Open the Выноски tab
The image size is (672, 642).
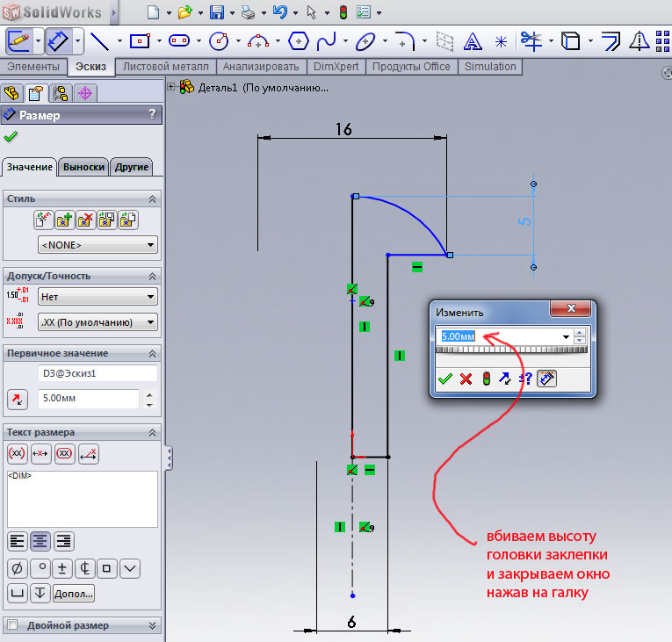coord(84,167)
